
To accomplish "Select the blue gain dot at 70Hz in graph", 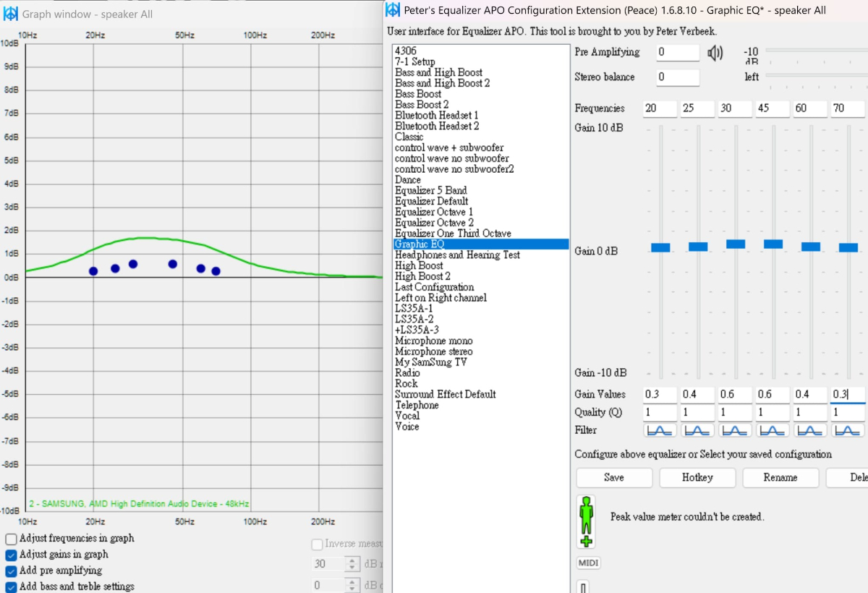I will point(216,271).
